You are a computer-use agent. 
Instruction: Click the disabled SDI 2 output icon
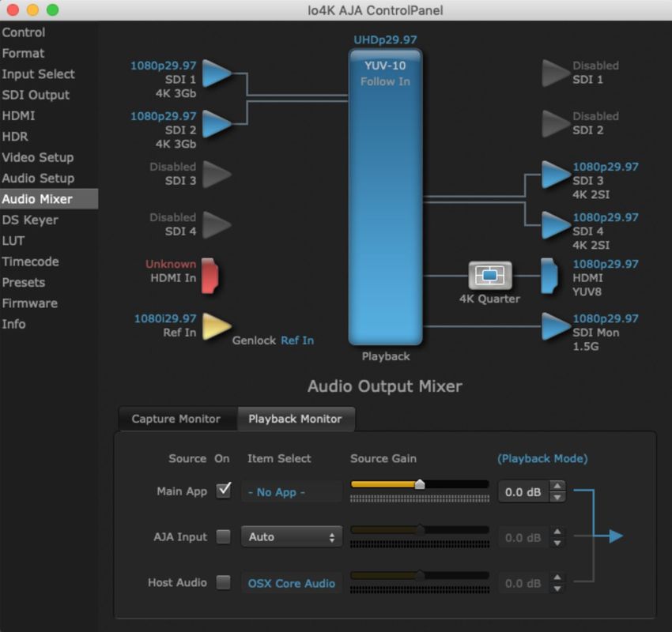[557, 124]
